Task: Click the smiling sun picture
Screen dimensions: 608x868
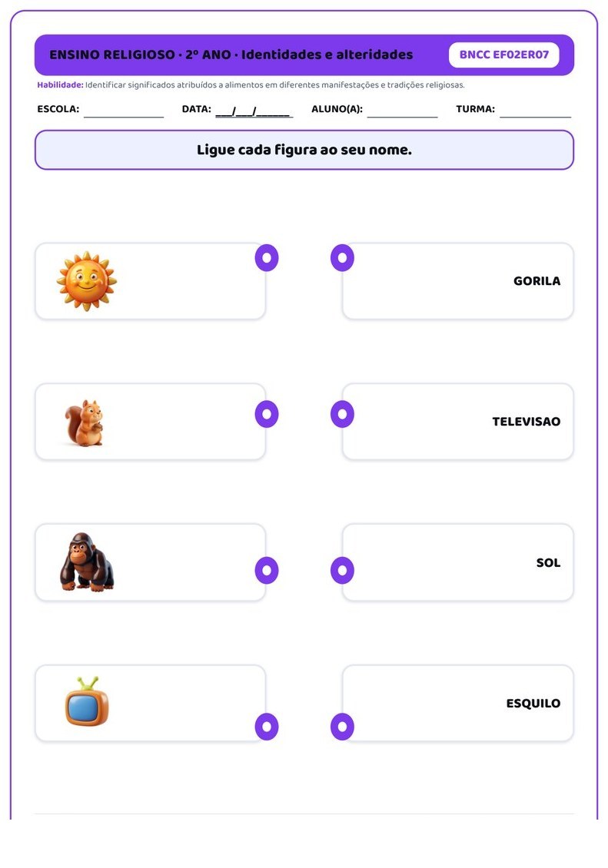Action: [87, 280]
